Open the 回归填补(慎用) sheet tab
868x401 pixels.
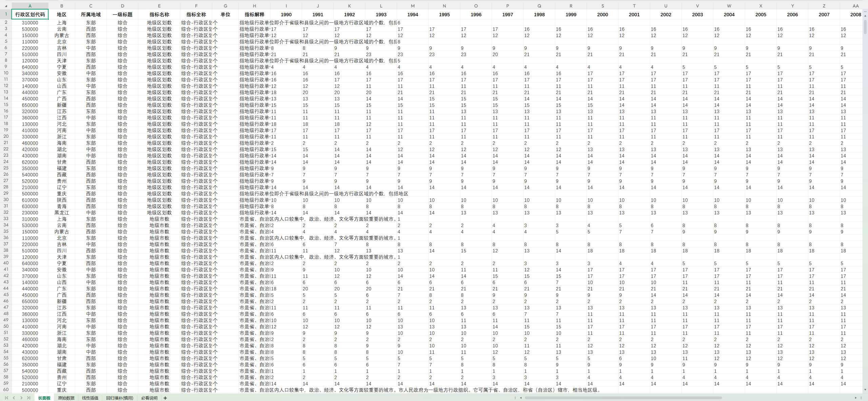[119, 398]
